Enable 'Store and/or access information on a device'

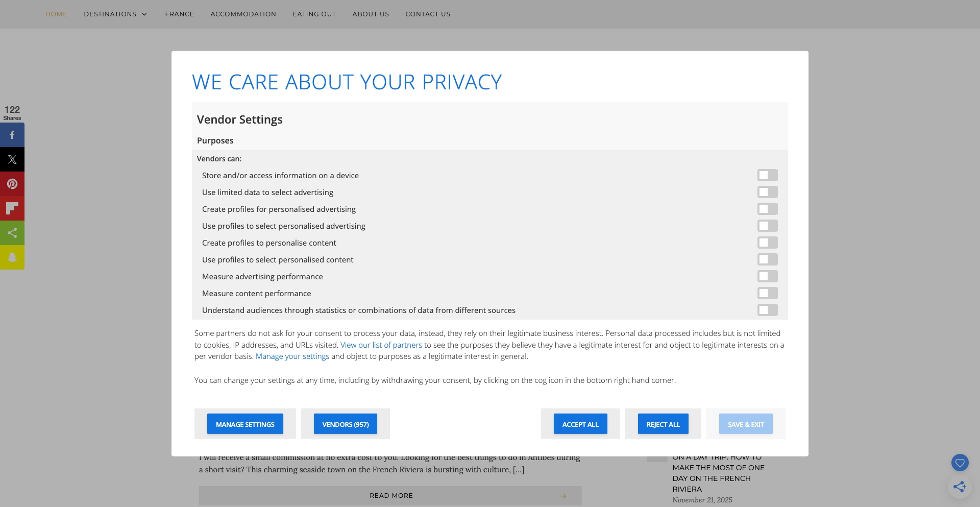coord(768,175)
